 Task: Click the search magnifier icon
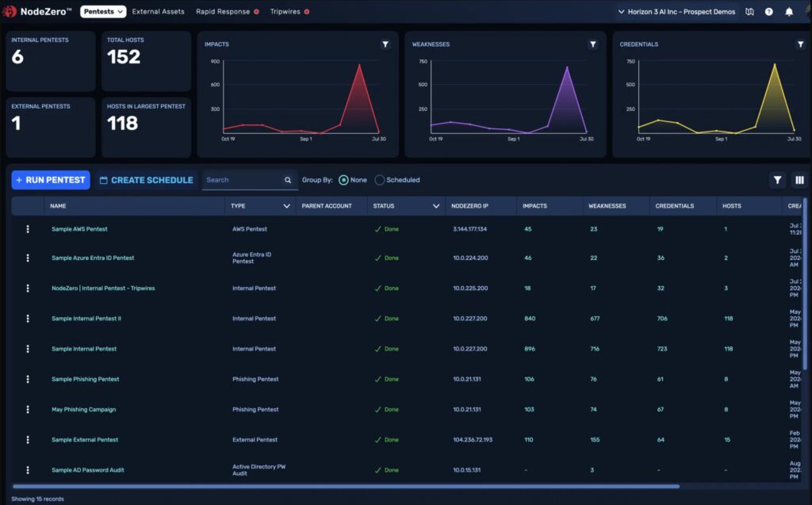(x=288, y=180)
